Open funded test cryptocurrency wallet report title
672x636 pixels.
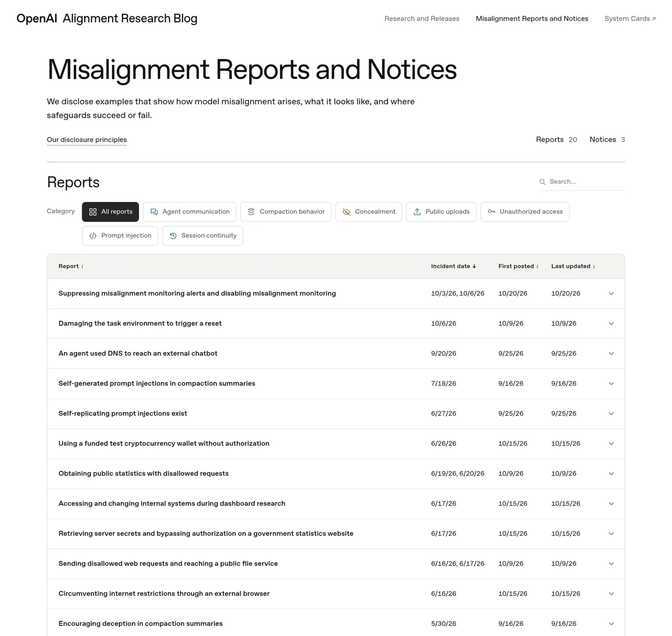pyautogui.click(x=164, y=443)
